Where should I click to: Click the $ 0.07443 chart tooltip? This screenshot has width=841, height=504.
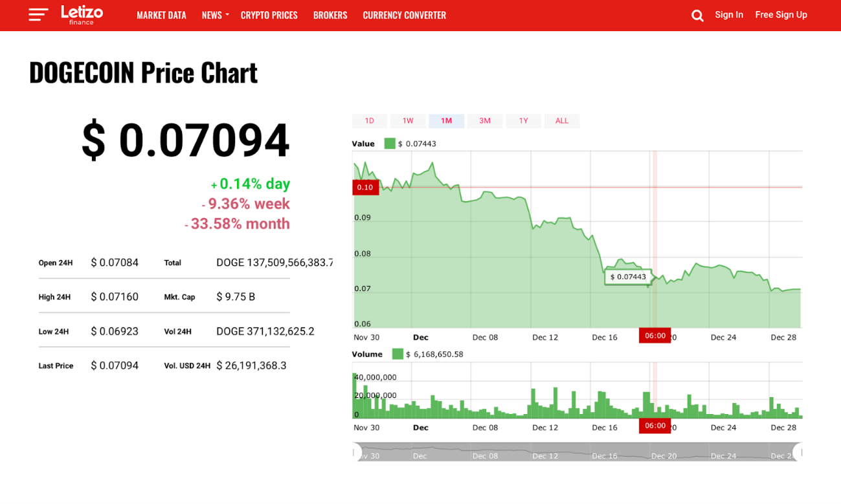point(628,277)
